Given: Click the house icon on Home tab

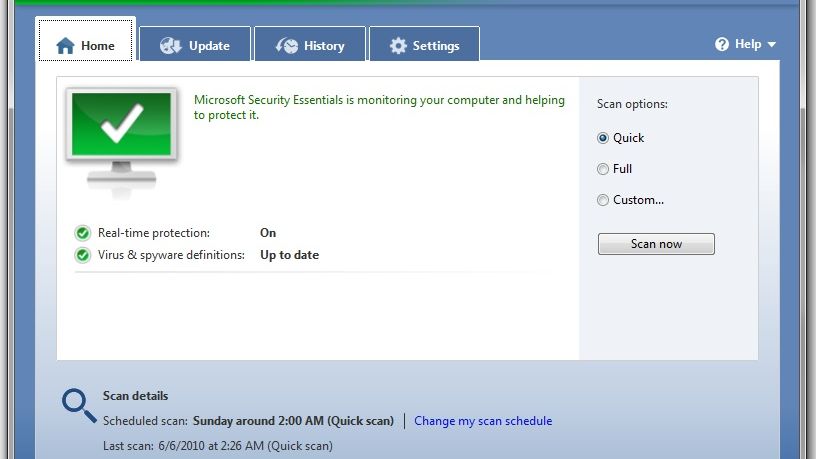Looking at the screenshot, I should coord(66,46).
